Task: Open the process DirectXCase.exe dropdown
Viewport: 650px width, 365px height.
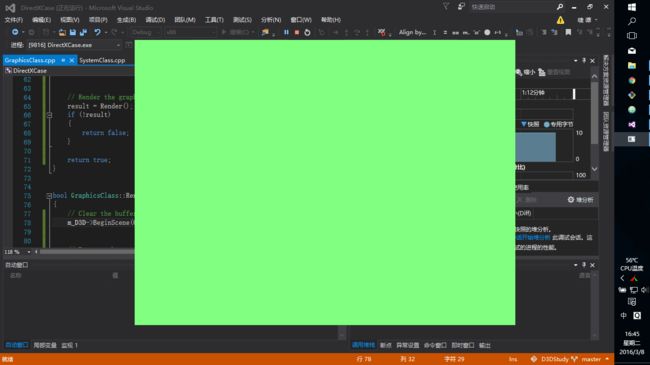Action: click(118, 45)
